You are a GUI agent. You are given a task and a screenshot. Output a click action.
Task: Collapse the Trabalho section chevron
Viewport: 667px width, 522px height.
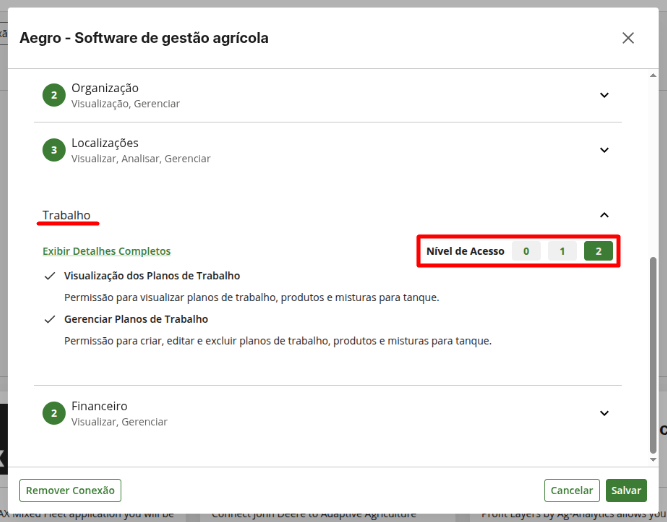click(x=604, y=215)
